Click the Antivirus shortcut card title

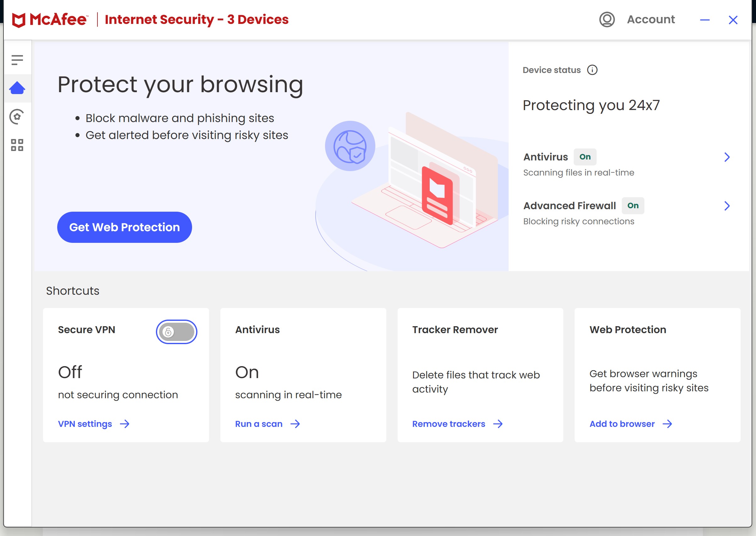click(258, 330)
